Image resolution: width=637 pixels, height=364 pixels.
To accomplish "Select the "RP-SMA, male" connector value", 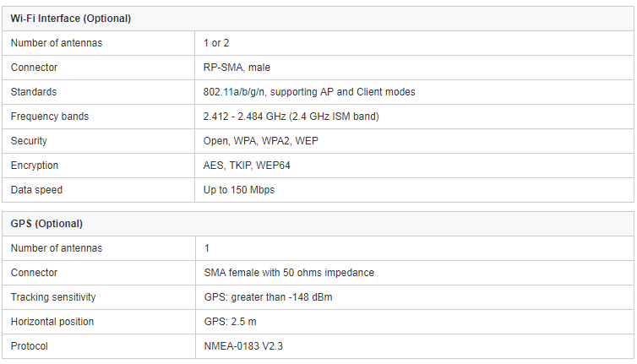I will pyautogui.click(x=237, y=68).
